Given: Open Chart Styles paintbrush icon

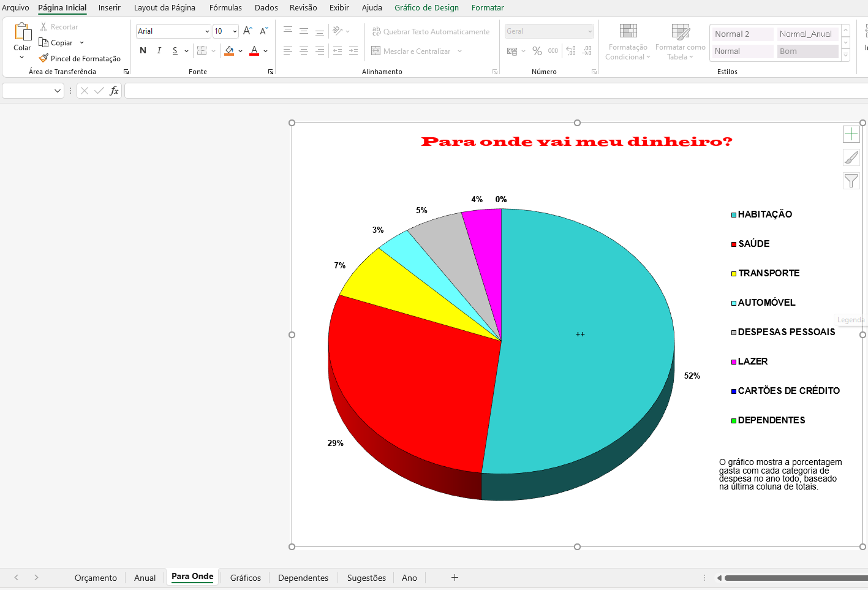Looking at the screenshot, I should [x=851, y=157].
